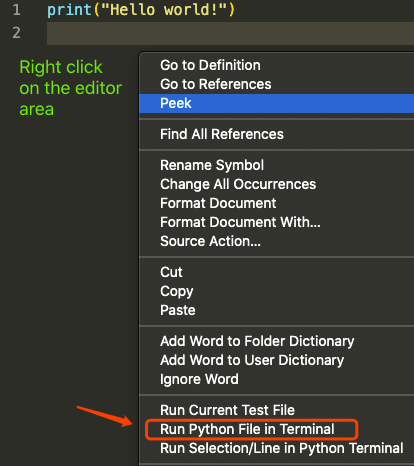Choose Copy from context menu
Image resolution: width=414 pixels, height=466 pixels.
[x=277, y=291]
